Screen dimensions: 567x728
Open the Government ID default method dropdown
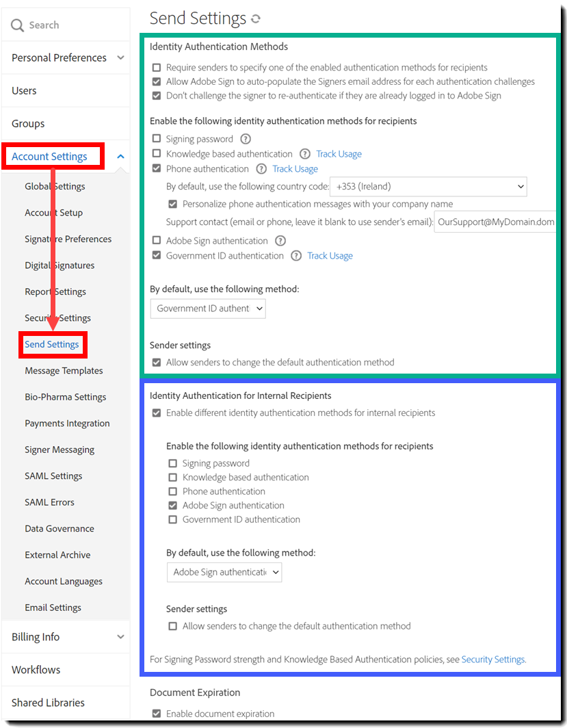208,309
